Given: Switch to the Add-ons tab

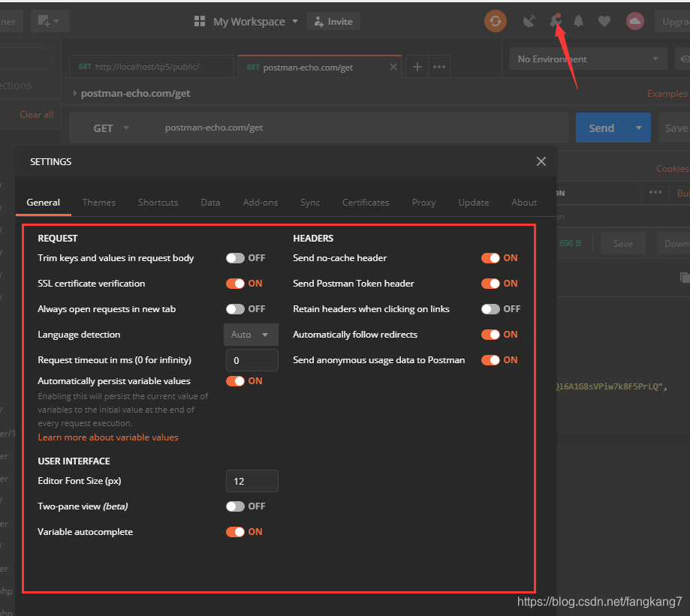Looking at the screenshot, I should click(x=260, y=203).
